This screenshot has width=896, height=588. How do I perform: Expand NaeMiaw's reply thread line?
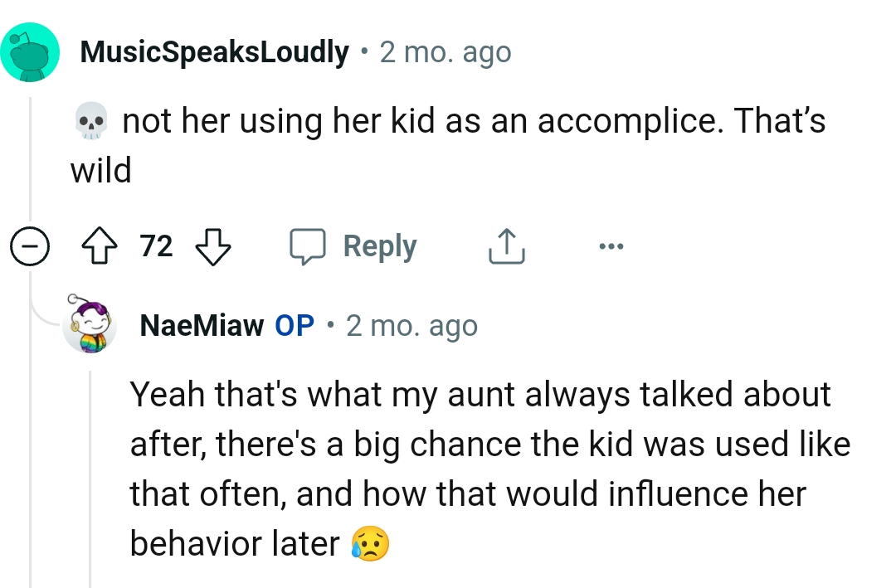pyautogui.click(x=90, y=464)
